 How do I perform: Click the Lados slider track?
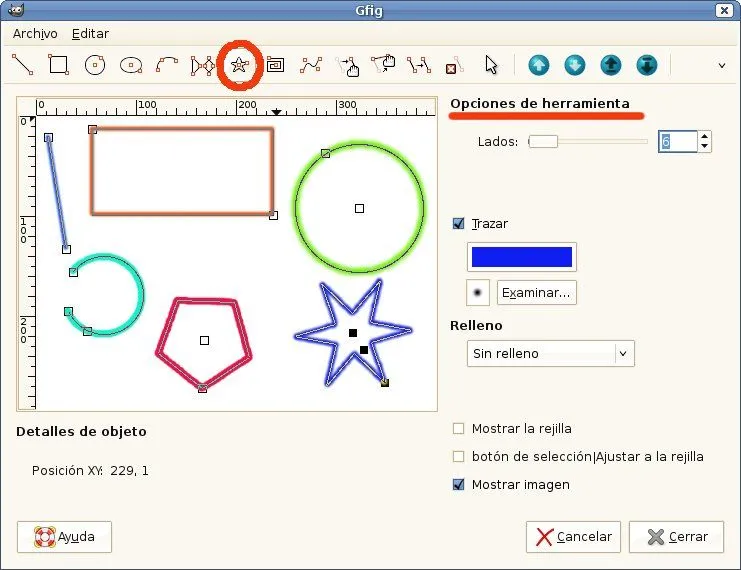pyautogui.click(x=588, y=141)
